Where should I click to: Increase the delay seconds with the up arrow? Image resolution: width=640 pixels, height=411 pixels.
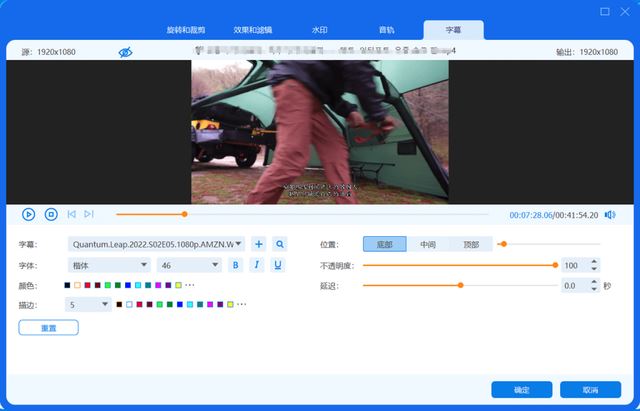click(x=594, y=282)
